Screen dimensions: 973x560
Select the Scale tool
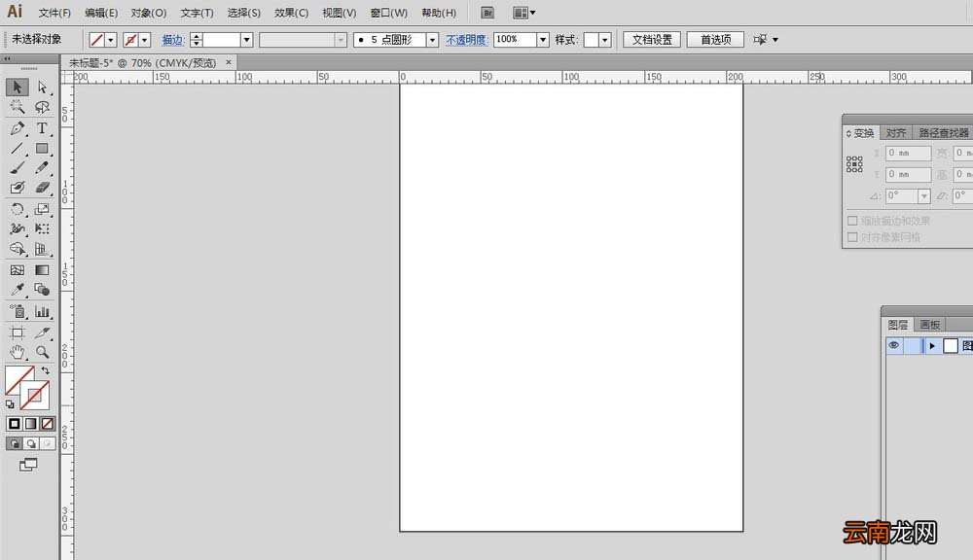pyautogui.click(x=42, y=209)
